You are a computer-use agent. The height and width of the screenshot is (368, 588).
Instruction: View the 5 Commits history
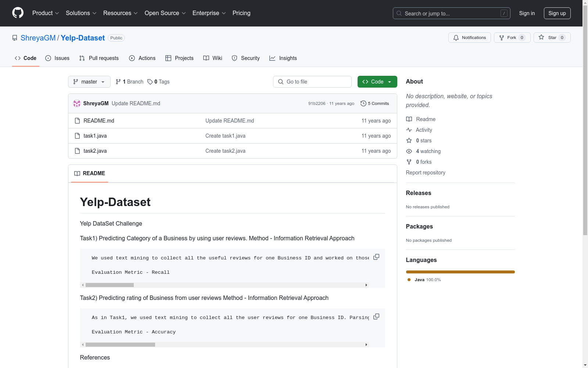click(375, 103)
